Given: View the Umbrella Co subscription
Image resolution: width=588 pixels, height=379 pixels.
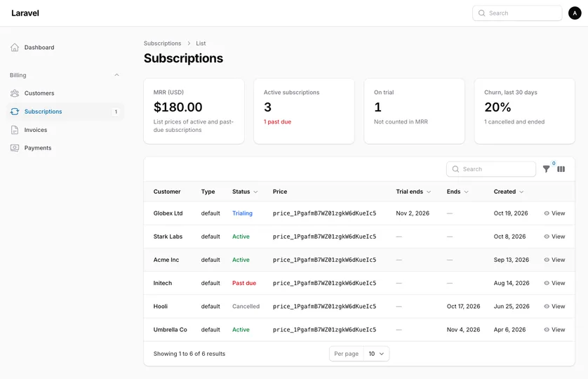Looking at the screenshot, I should click(554, 329).
